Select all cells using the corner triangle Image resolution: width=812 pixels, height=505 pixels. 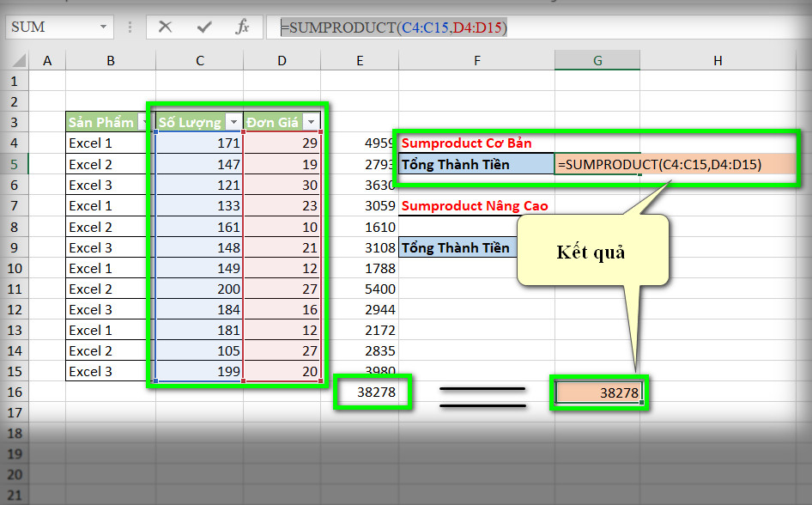[x=19, y=61]
